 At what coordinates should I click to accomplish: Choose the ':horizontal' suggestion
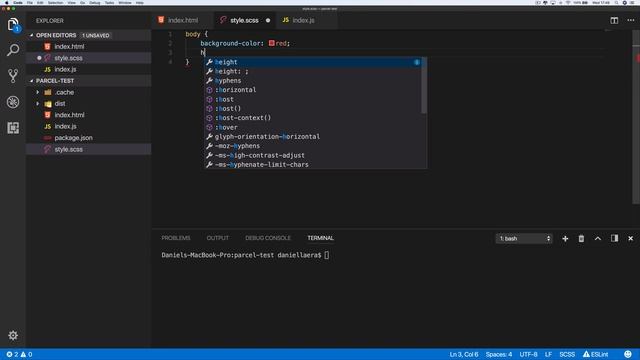(313, 90)
